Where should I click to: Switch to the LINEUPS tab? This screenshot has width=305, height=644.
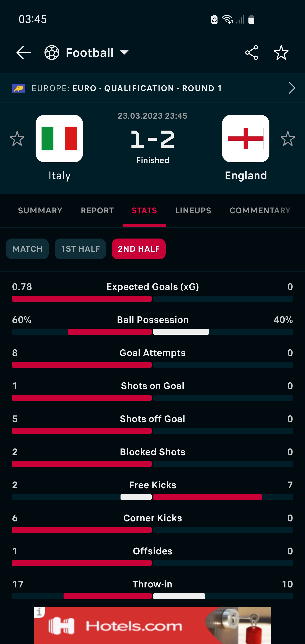coord(193,210)
